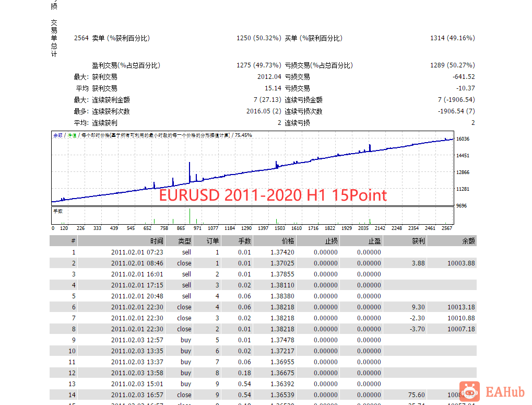Screen dimensions: 532x405
Task: Click the balance cell 10013.18
Action: tap(461, 307)
